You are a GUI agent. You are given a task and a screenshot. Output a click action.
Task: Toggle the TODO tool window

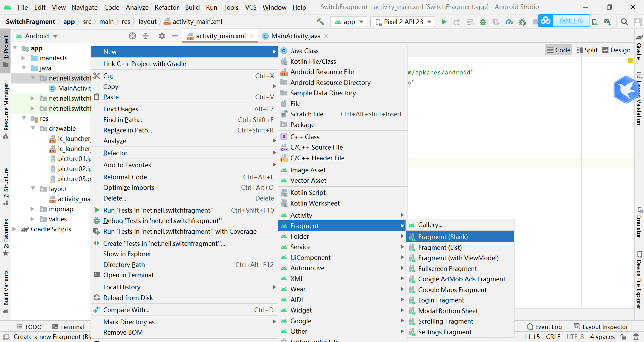point(29,327)
